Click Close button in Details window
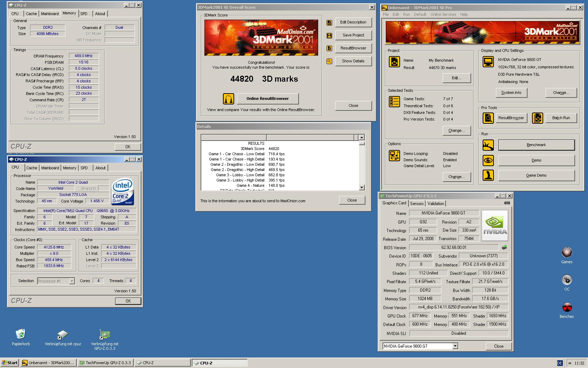This screenshot has height=368, width=588. tap(352, 200)
